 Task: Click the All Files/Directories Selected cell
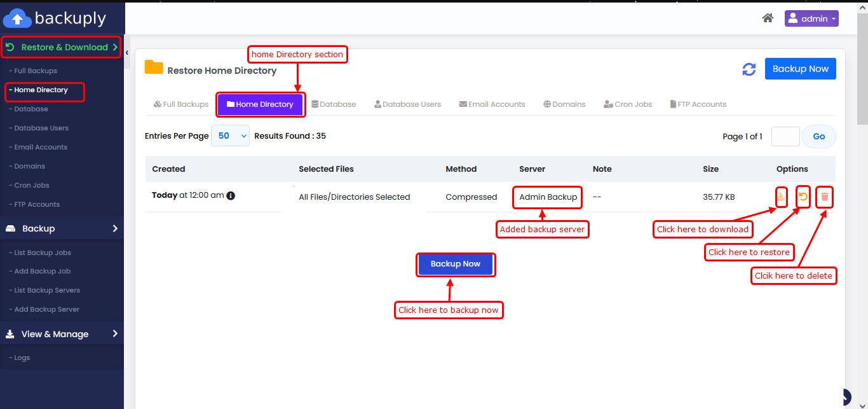(355, 197)
